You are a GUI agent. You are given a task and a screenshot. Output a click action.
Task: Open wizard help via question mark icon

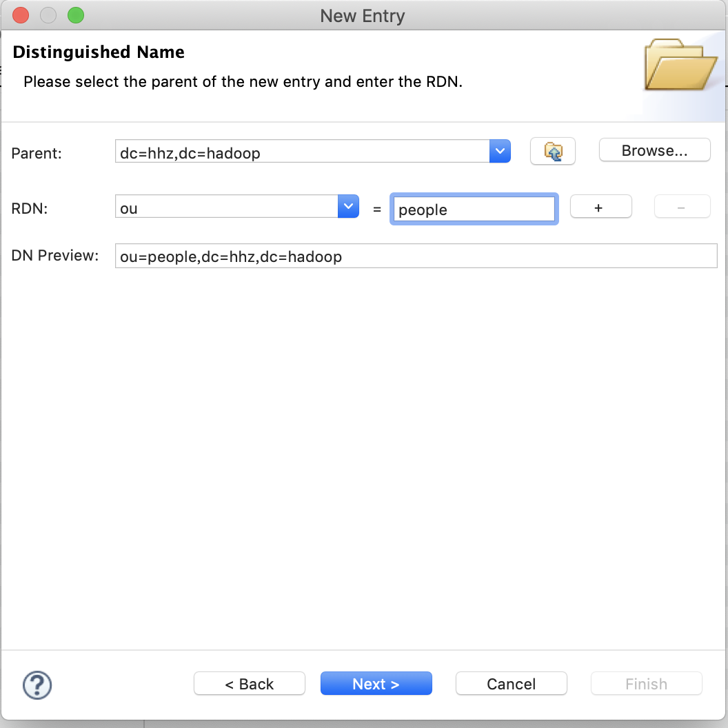click(37, 685)
